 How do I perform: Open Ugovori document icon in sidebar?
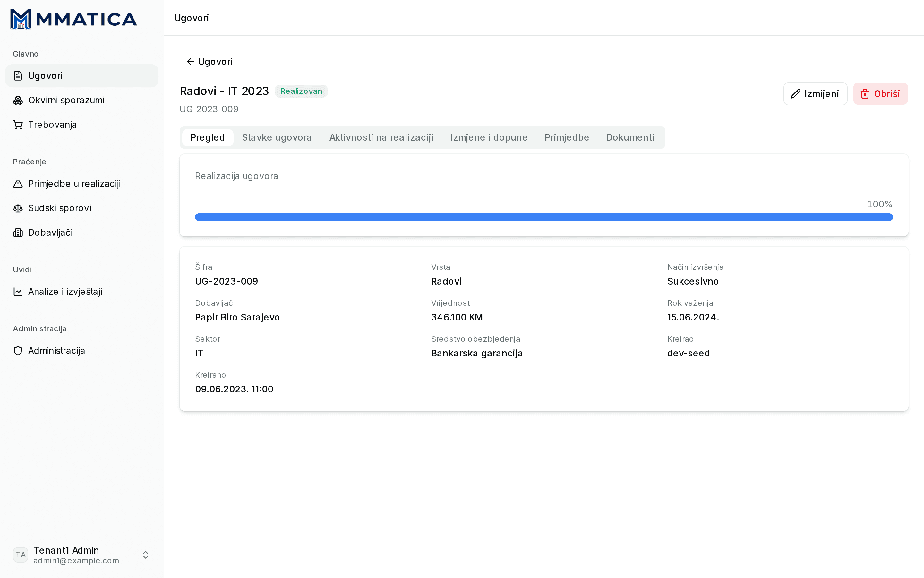tap(18, 76)
